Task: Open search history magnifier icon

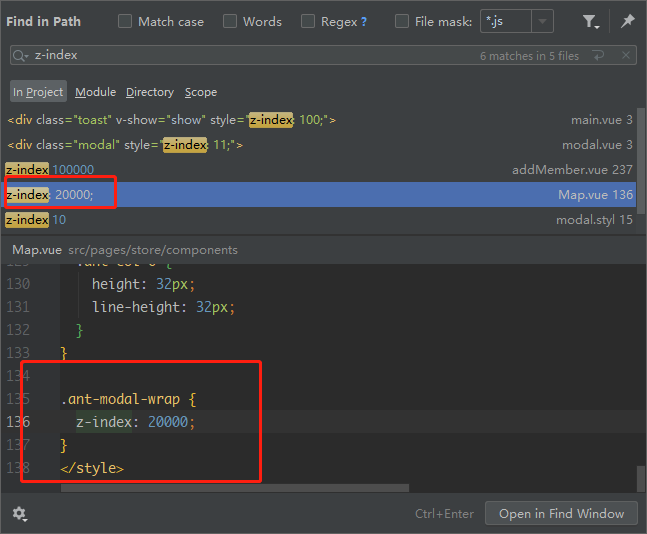Action: [x=20, y=55]
